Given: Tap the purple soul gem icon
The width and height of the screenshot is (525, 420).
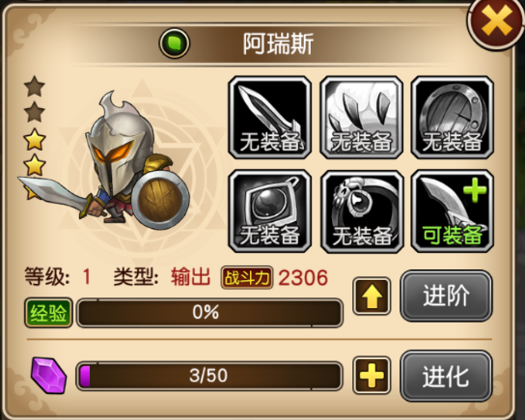Looking at the screenshot, I should point(49,376).
